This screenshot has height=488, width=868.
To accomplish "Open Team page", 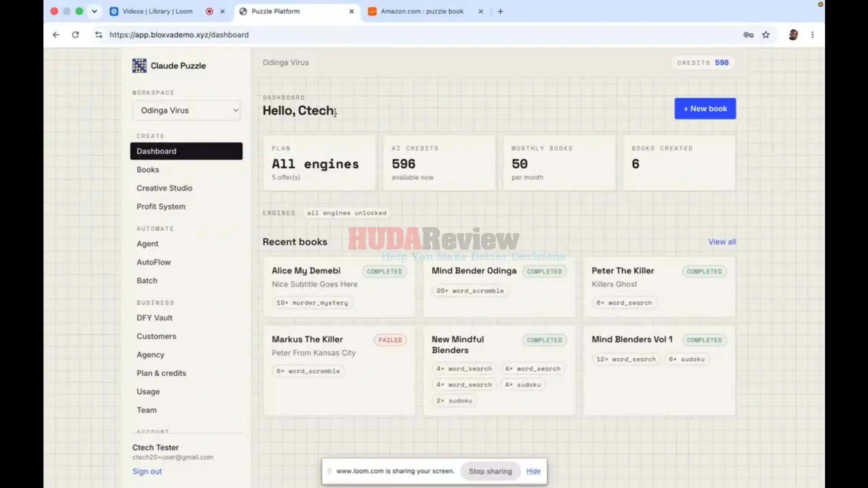I will tap(147, 410).
